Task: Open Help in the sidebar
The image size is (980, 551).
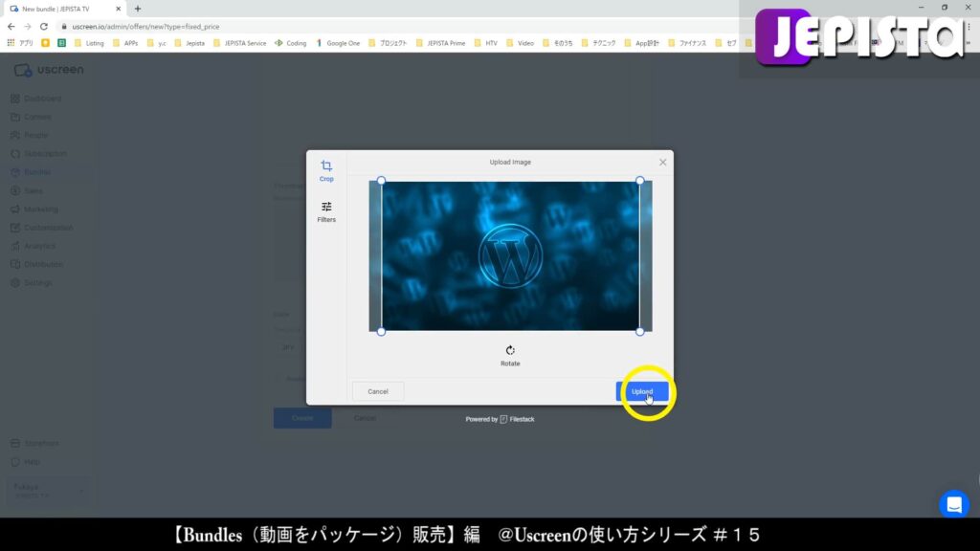Action: pos(26,462)
